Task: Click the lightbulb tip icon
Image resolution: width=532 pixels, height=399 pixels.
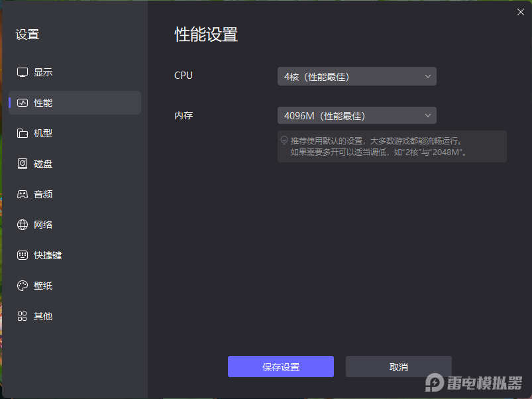Action: pyautogui.click(x=284, y=140)
